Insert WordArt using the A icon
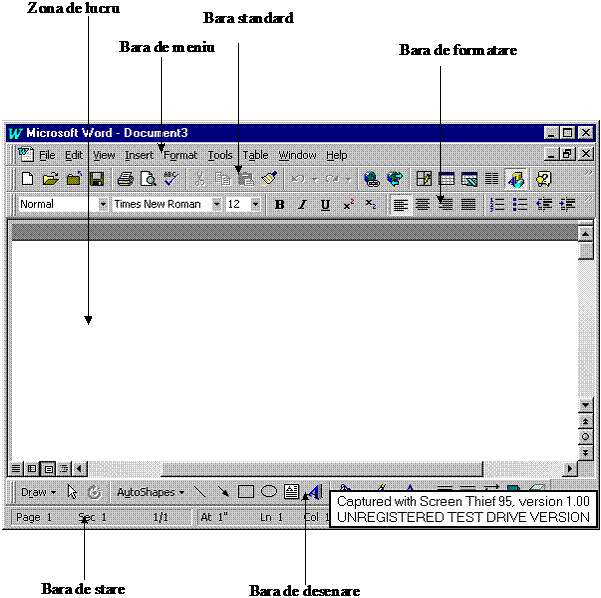Image resolution: width=601 pixels, height=598 pixels. [314, 492]
